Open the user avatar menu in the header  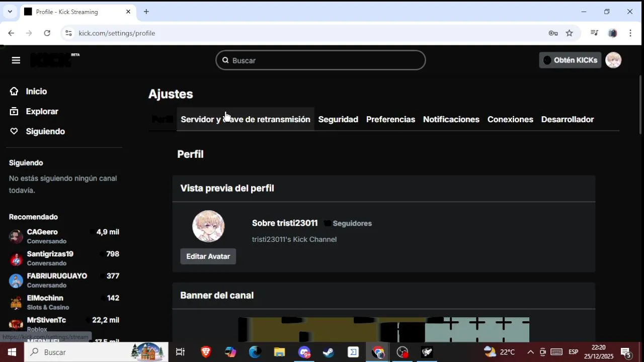pos(613,60)
